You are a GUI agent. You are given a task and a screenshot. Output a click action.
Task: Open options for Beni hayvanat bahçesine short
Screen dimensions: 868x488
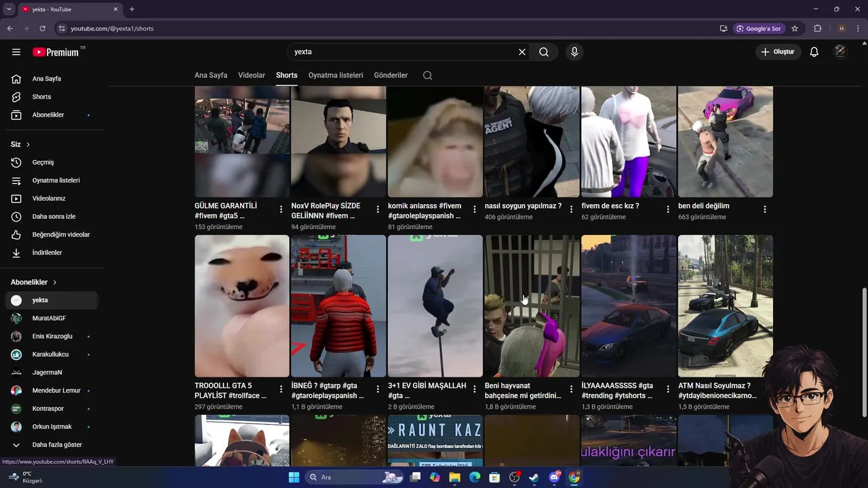[571, 390]
